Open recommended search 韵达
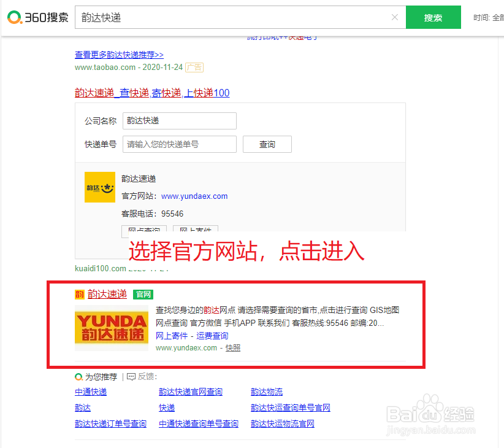Image resolution: width=504 pixels, height=448 pixels. point(83,407)
